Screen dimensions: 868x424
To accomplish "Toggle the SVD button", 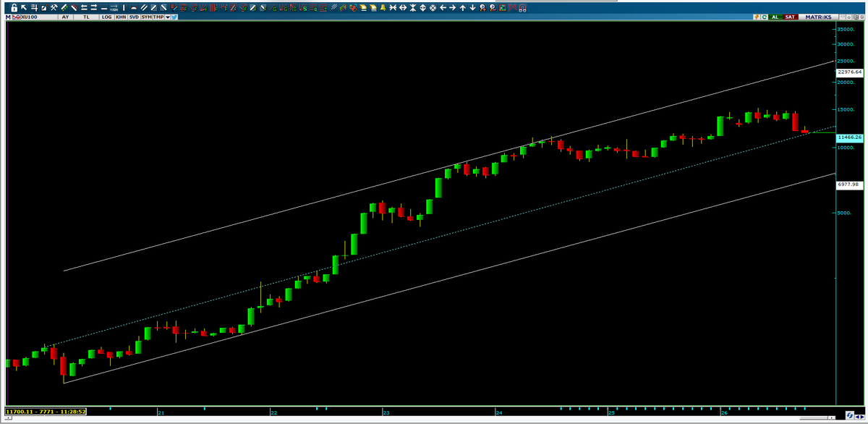I will click(x=134, y=17).
